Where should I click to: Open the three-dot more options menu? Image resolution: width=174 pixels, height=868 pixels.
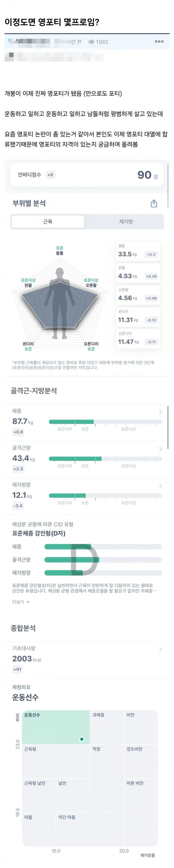point(159,42)
